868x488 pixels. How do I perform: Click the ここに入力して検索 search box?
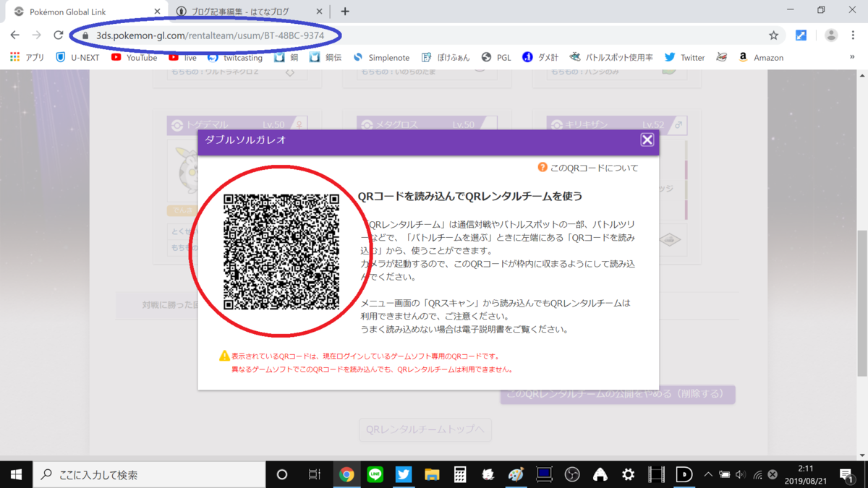point(150,474)
